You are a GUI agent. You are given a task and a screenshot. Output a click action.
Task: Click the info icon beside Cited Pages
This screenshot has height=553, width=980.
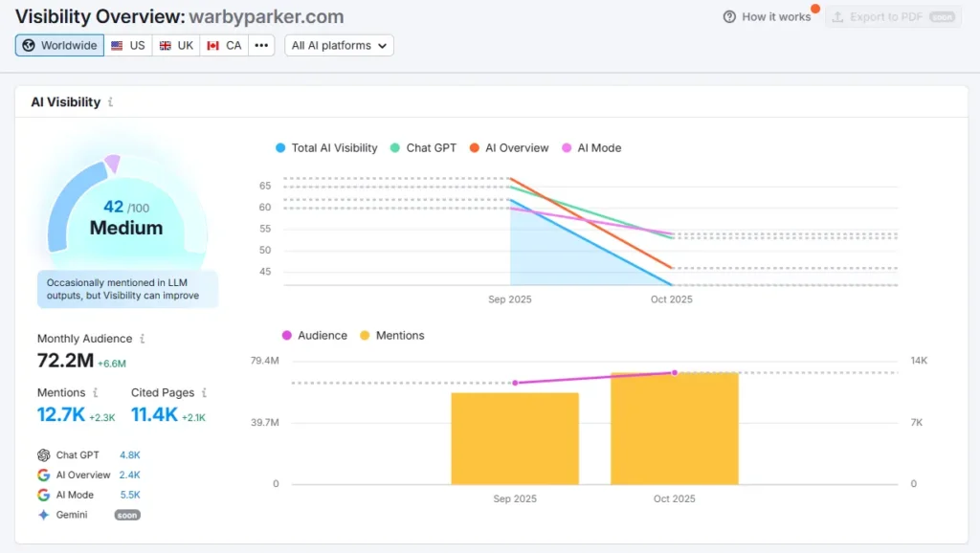(204, 392)
